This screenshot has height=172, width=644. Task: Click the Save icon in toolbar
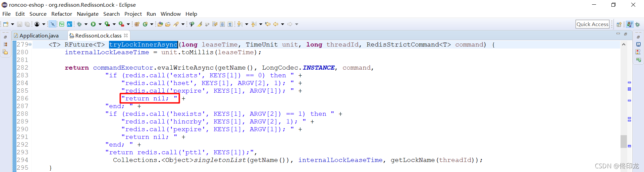pos(19,24)
